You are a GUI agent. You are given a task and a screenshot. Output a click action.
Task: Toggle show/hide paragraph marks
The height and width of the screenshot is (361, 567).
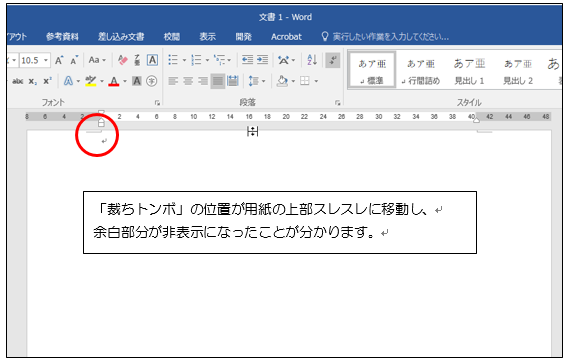(x=333, y=60)
